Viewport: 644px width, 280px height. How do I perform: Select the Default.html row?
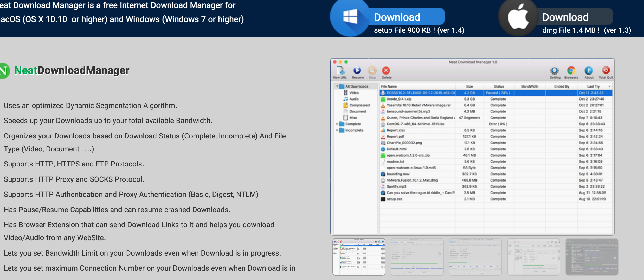[x=496, y=149]
